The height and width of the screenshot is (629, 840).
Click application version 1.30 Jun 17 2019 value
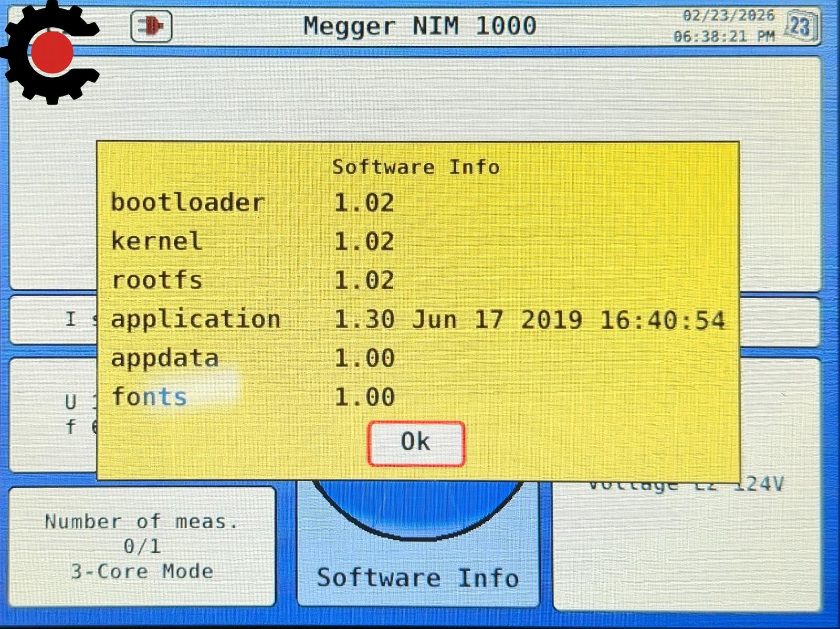coord(530,320)
